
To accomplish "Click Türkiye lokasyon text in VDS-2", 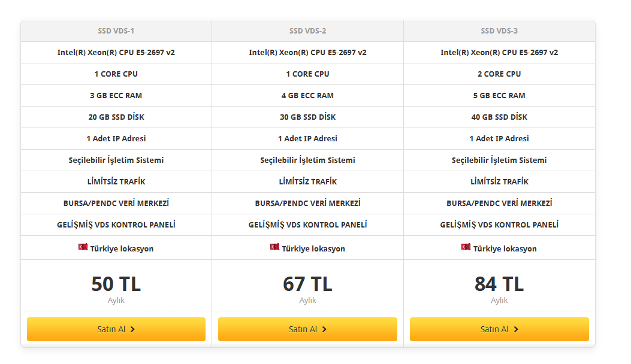I will pyautogui.click(x=313, y=248).
